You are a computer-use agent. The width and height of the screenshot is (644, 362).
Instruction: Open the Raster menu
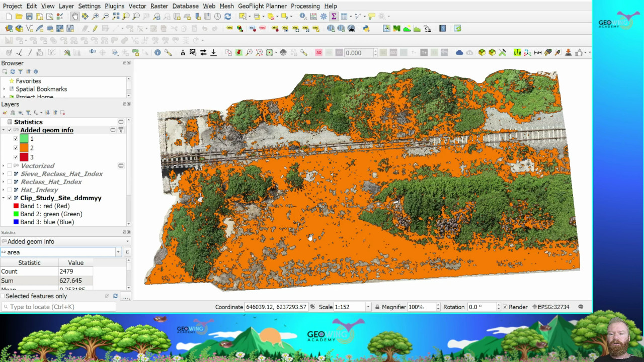click(x=159, y=6)
